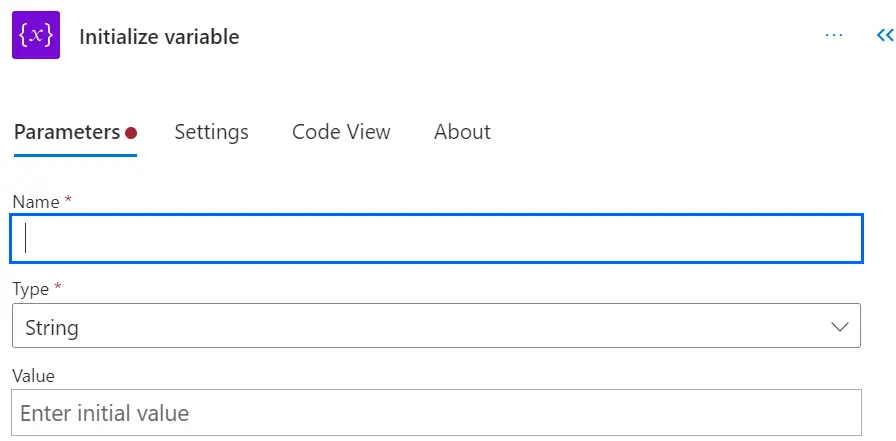Collapse the panel with double chevron
This screenshot has height=441, width=896.
coord(884,36)
